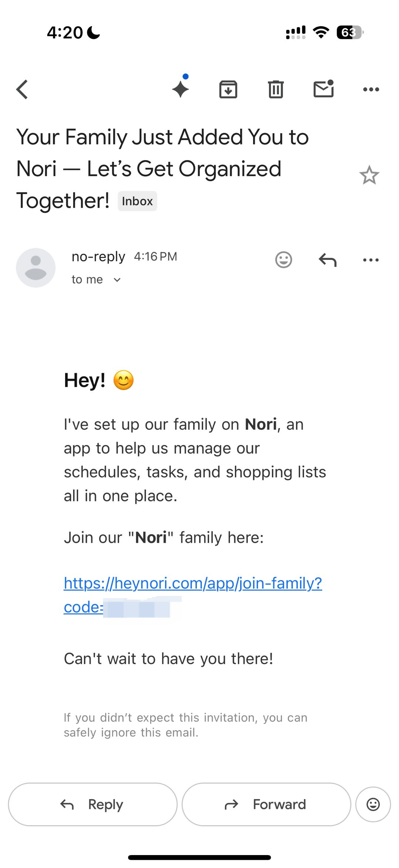Open the Gemini sparkle summarize icon
The height and width of the screenshot is (868, 399).
pyautogui.click(x=181, y=89)
